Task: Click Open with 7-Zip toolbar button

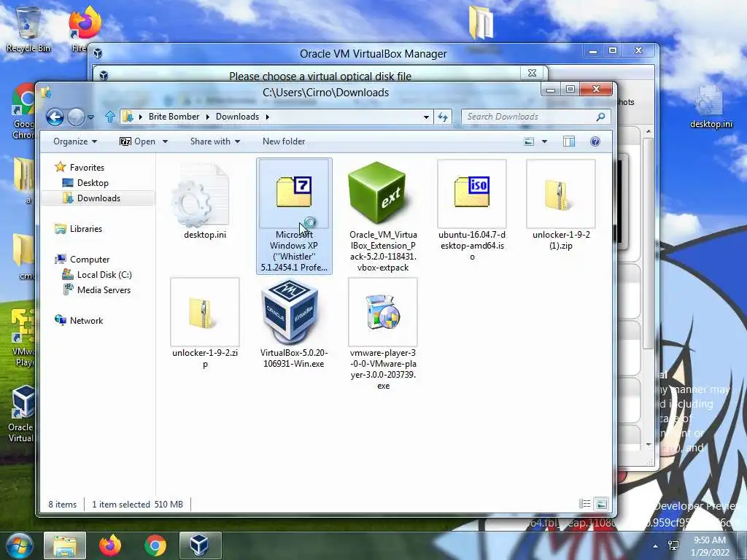Action: pos(137,141)
